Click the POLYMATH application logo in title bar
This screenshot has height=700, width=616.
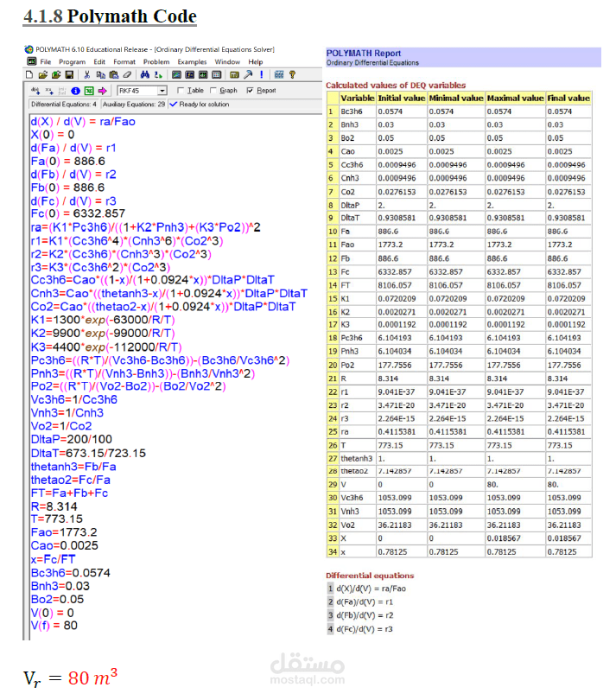[x=29, y=49]
